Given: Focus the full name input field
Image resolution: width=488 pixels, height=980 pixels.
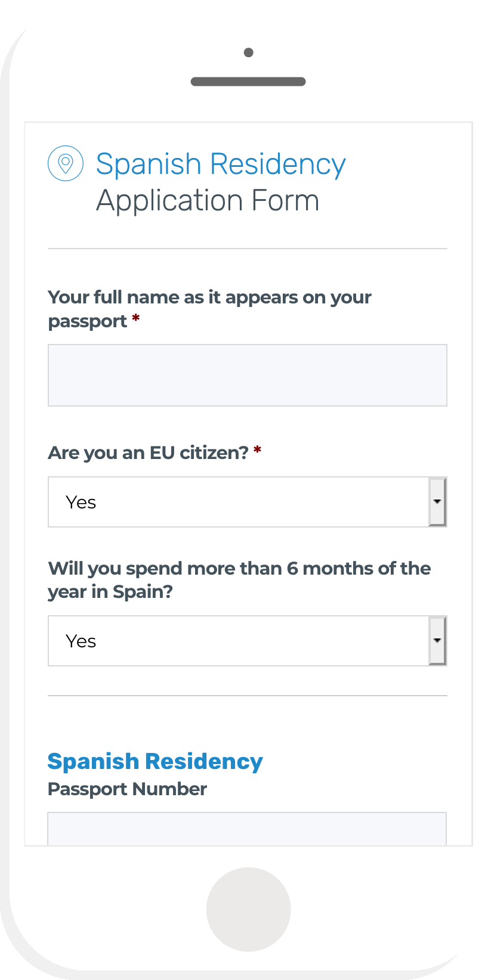Looking at the screenshot, I should (248, 375).
